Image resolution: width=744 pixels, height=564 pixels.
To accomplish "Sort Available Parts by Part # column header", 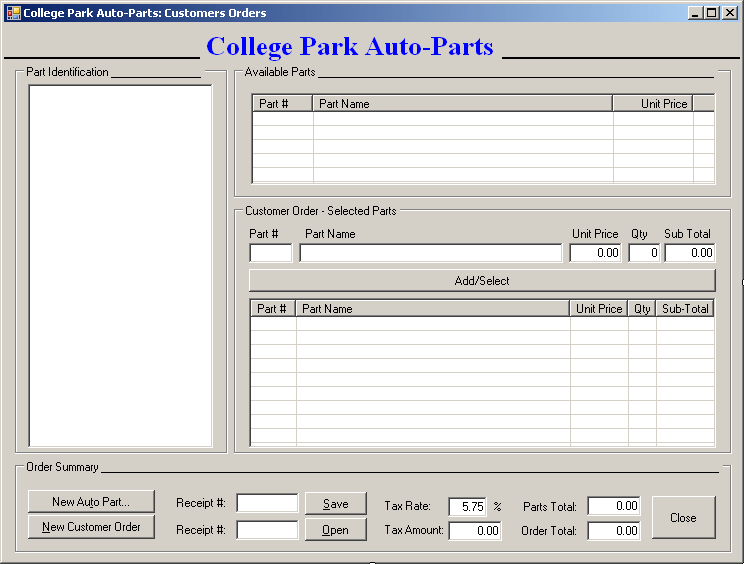I will click(282, 103).
